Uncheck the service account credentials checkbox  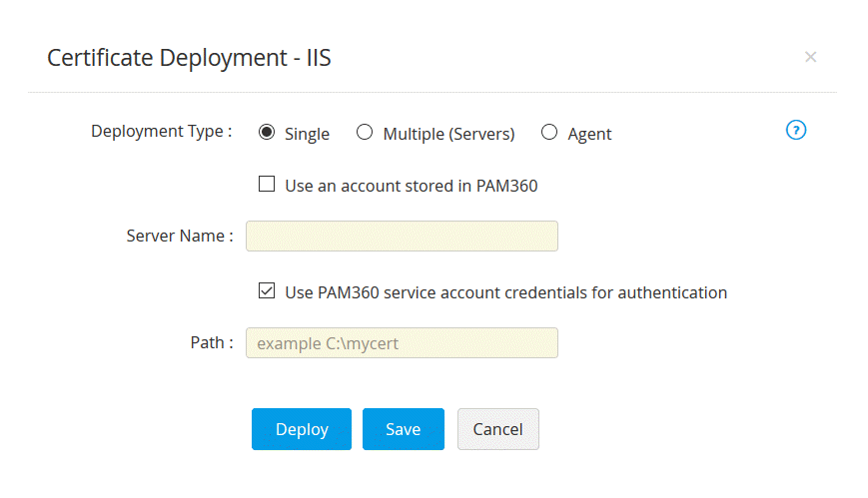267,291
